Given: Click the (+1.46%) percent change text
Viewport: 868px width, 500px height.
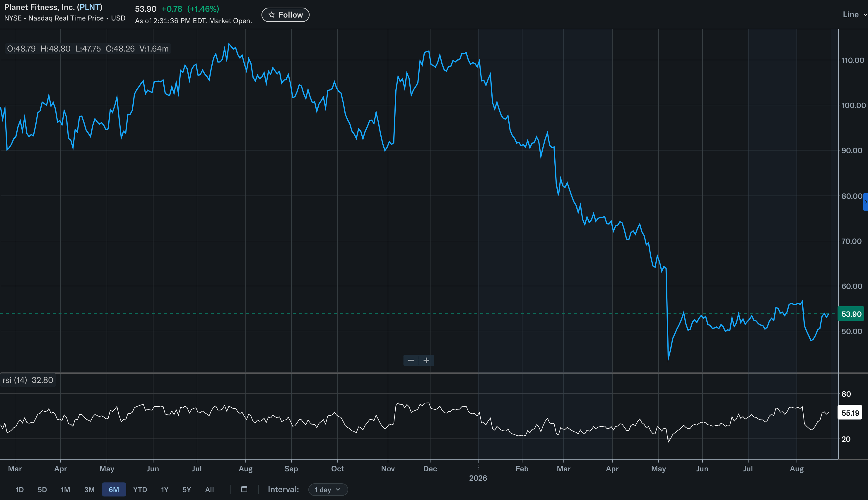Looking at the screenshot, I should [203, 9].
